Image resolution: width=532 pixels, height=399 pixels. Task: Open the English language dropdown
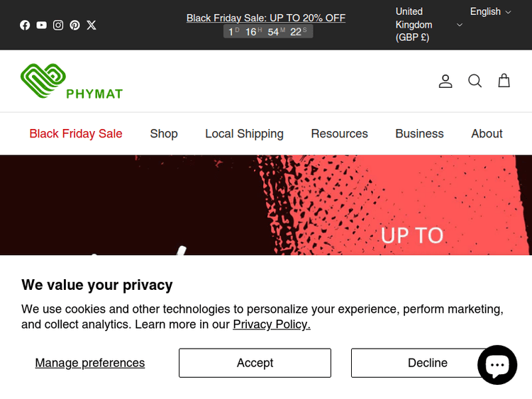pyautogui.click(x=490, y=11)
